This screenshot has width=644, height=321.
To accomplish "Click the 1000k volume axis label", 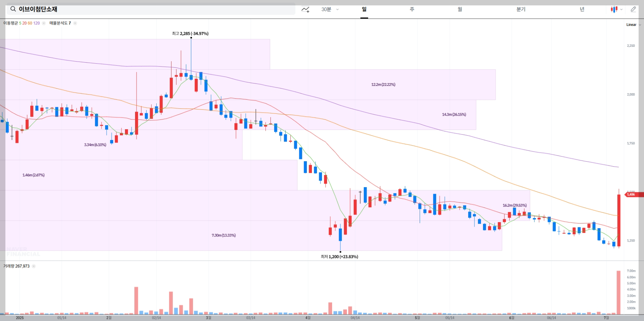I will coord(631,308).
